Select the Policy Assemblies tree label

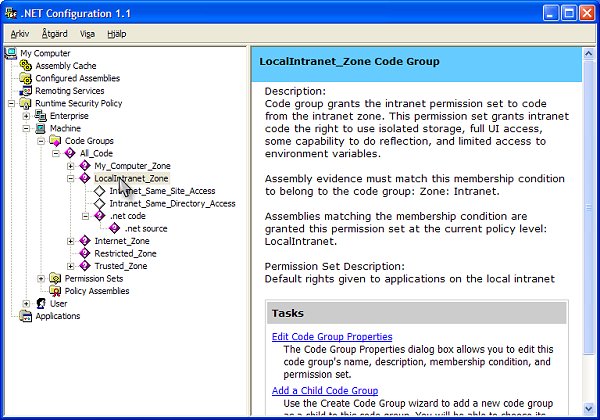pyautogui.click(x=97, y=291)
